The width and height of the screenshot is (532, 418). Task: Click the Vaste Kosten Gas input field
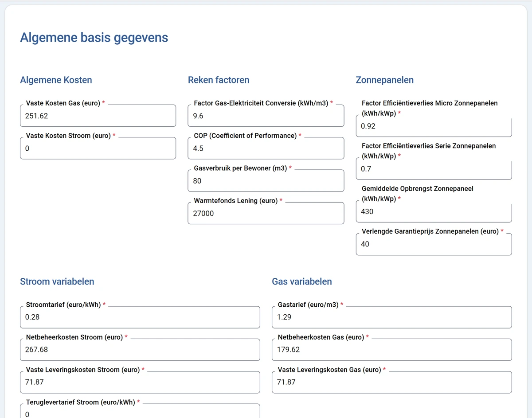[98, 116]
